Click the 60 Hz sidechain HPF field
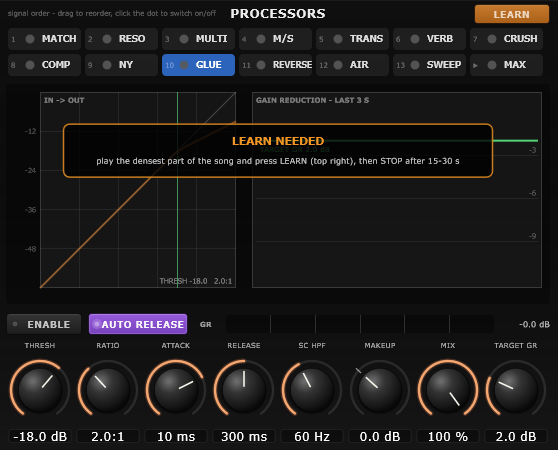The image size is (558, 450). click(x=312, y=436)
